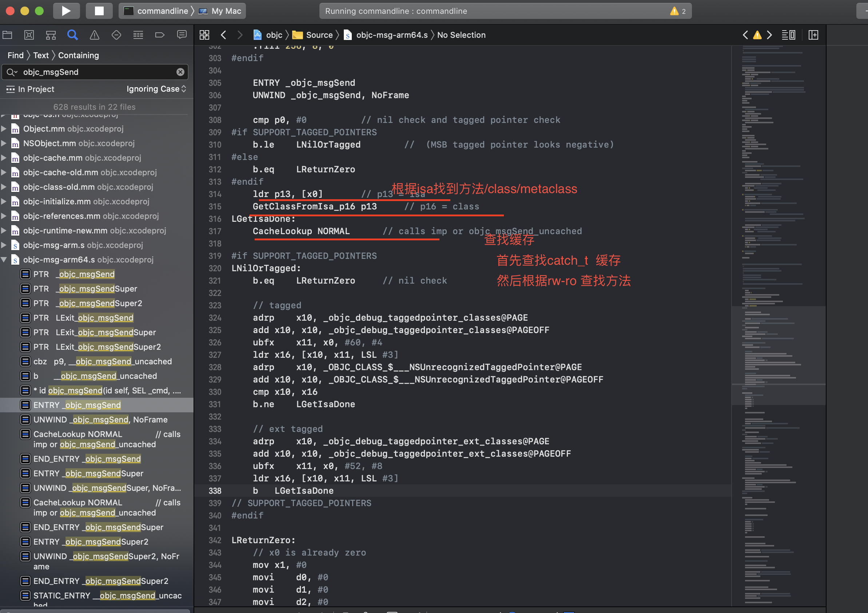
Task: Open the Source Control navigator icon
Action: click(x=29, y=35)
